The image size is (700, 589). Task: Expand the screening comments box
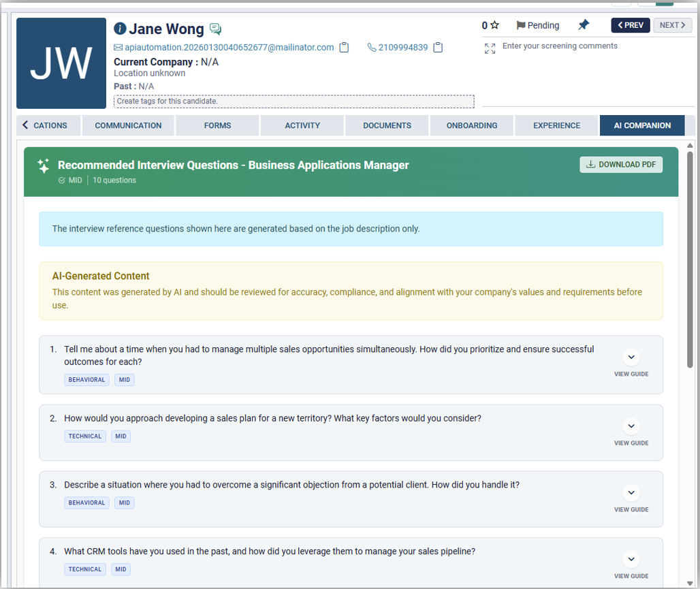click(x=490, y=48)
